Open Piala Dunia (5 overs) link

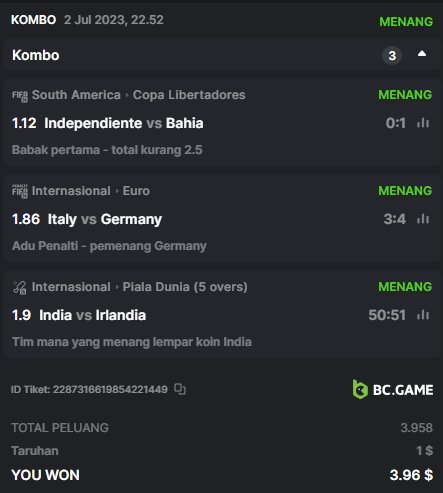(185, 287)
